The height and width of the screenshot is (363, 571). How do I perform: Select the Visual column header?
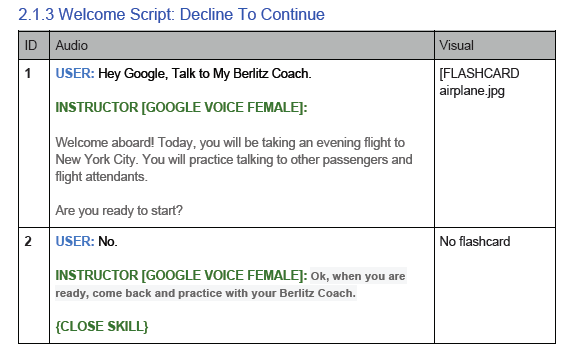tap(457, 46)
